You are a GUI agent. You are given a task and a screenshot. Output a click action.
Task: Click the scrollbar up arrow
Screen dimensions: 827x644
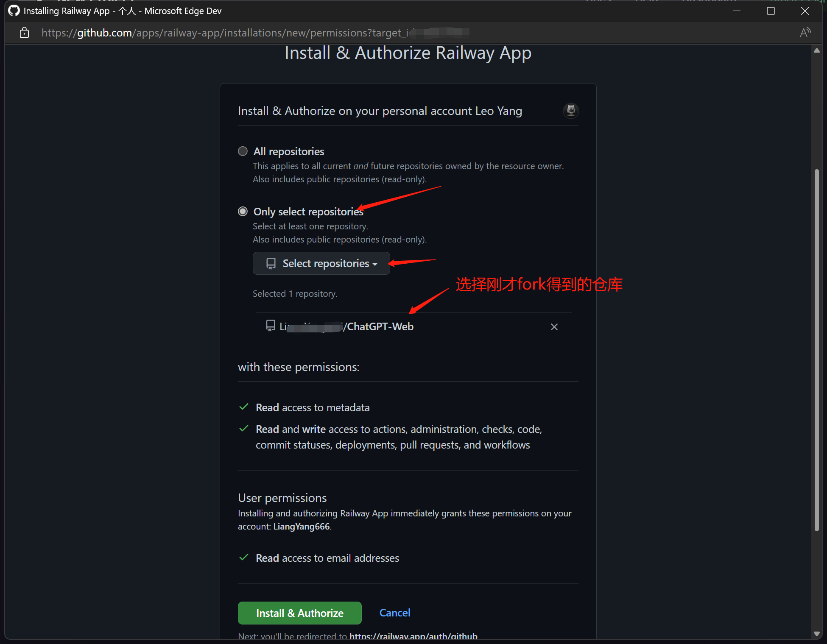tap(817, 50)
